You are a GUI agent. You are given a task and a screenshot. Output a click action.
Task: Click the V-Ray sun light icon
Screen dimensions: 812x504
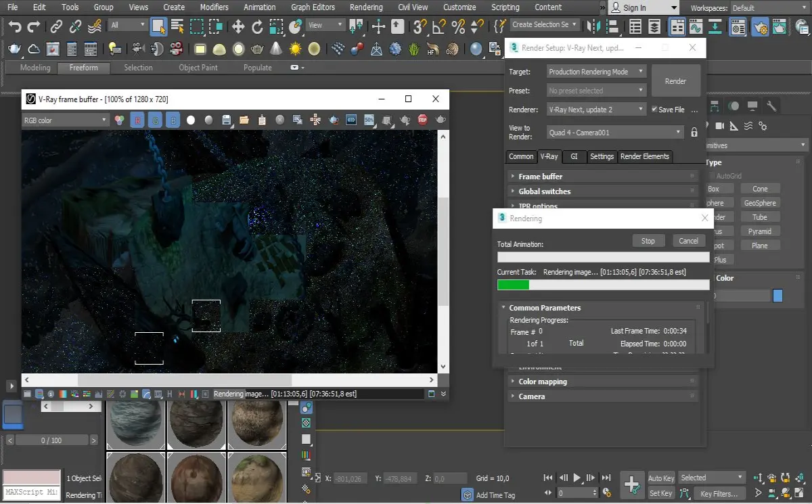tap(295, 49)
